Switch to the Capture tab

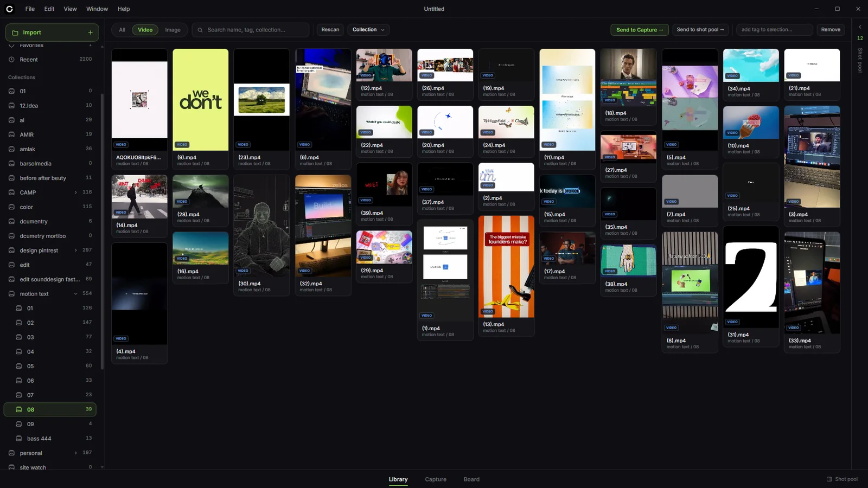pyautogui.click(x=436, y=479)
